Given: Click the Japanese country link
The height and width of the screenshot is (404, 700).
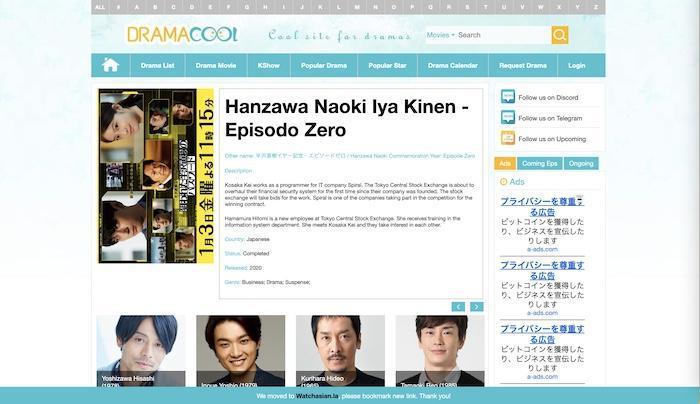Looking at the screenshot, I should click(x=258, y=239).
